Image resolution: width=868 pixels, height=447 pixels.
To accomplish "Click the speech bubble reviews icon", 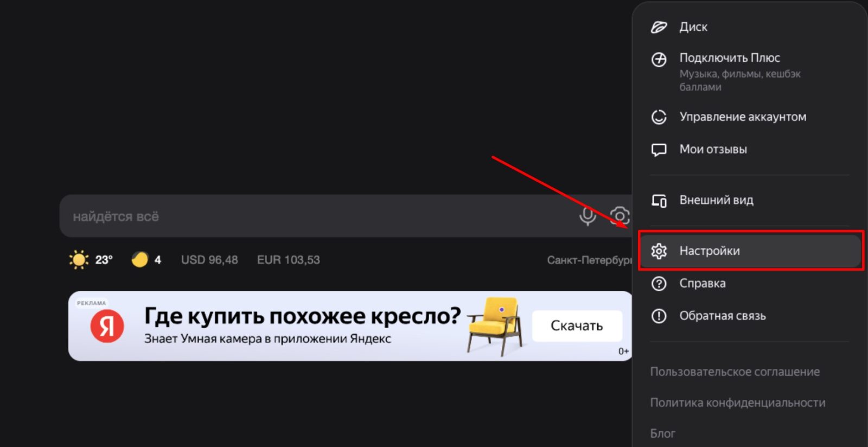I will coord(659,150).
